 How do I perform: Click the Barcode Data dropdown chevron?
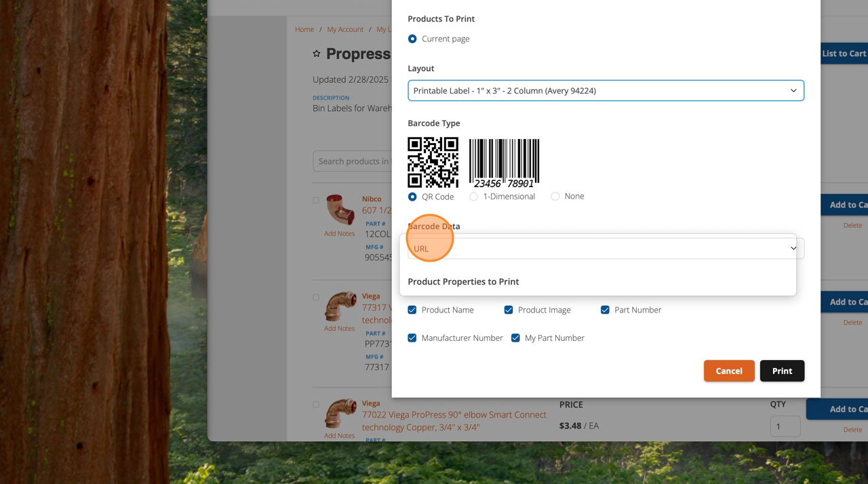(x=793, y=249)
